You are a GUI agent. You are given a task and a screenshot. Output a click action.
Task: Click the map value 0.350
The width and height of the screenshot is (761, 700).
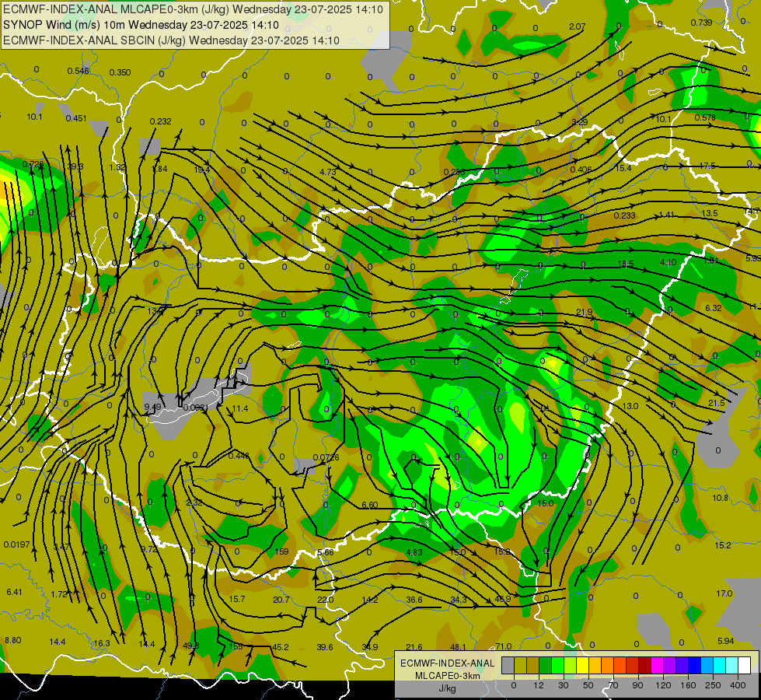[120, 72]
